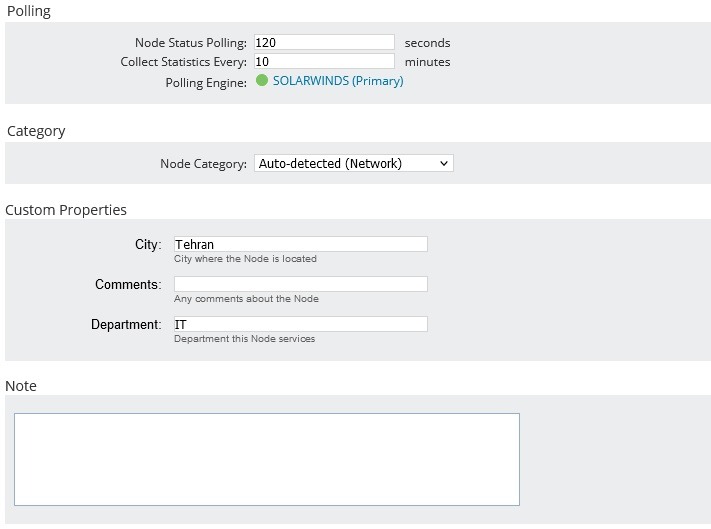Click the green Polling Engine status icon
This screenshot has width=711, height=529.
[x=262, y=81]
